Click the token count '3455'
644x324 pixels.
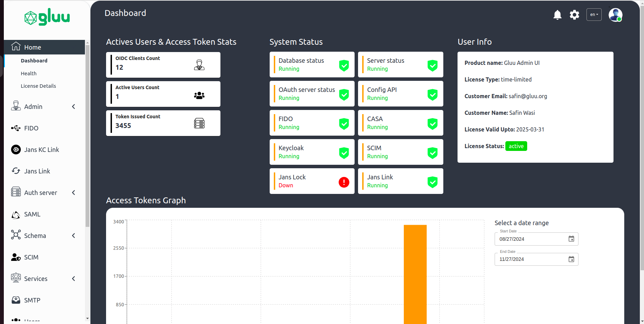click(x=123, y=126)
